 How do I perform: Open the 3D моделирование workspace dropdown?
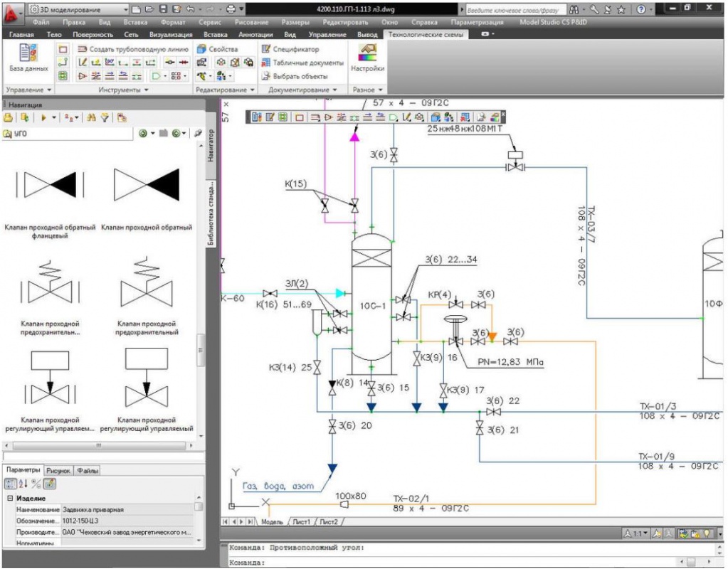coord(79,9)
